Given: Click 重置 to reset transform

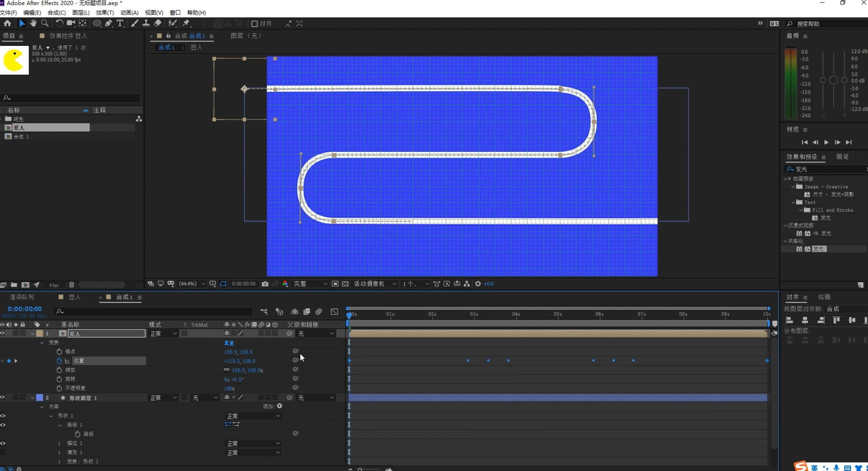Looking at the screenshot, I should click(x=229, y=343).
